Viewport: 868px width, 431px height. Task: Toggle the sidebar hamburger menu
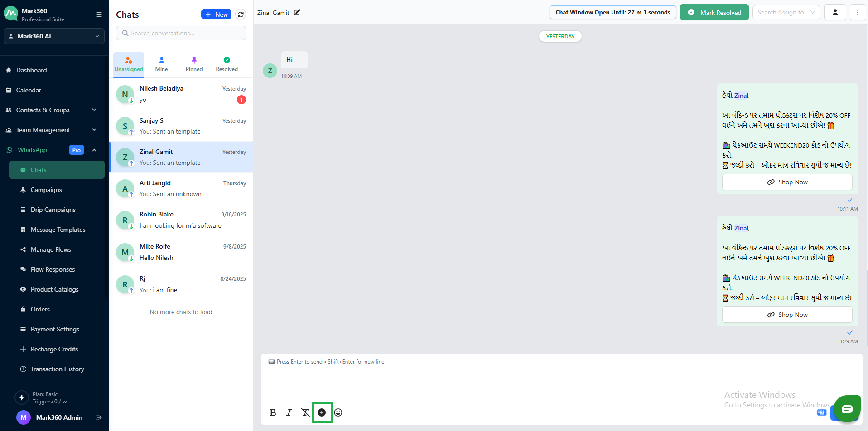click(x=99, y=14)
